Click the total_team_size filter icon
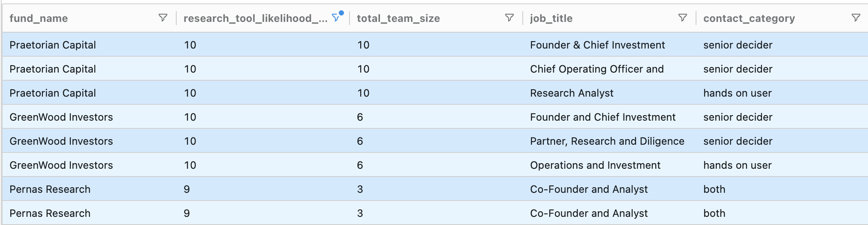The height and width of the screenshot is (225, 868). (509, 18)
